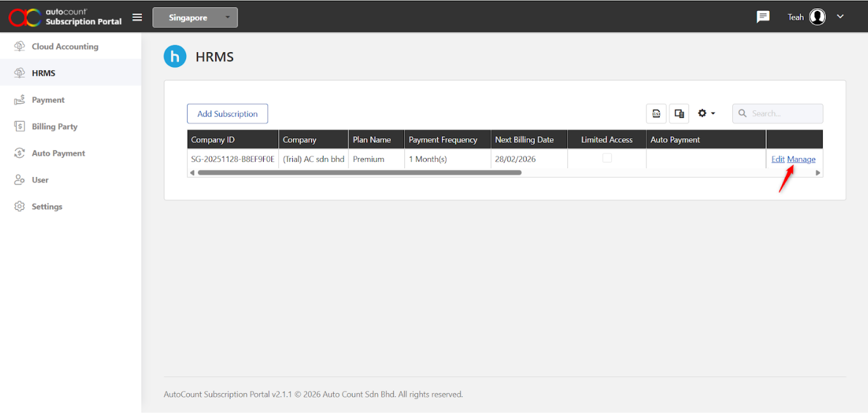The width and height of the screenshot is (868, 414).
Task: Open Cloud Accounting in sidebar
Action: [71, 46]
